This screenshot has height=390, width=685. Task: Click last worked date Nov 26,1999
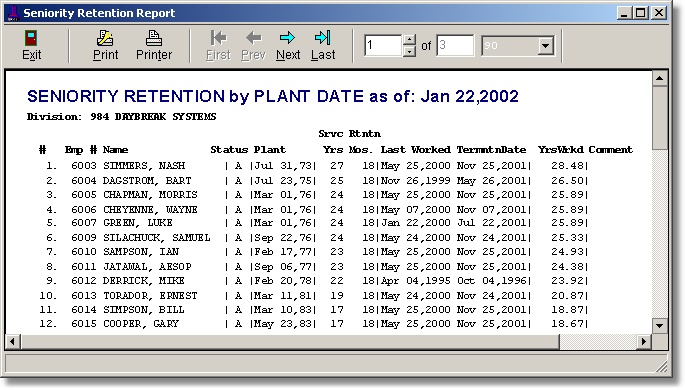415,180
